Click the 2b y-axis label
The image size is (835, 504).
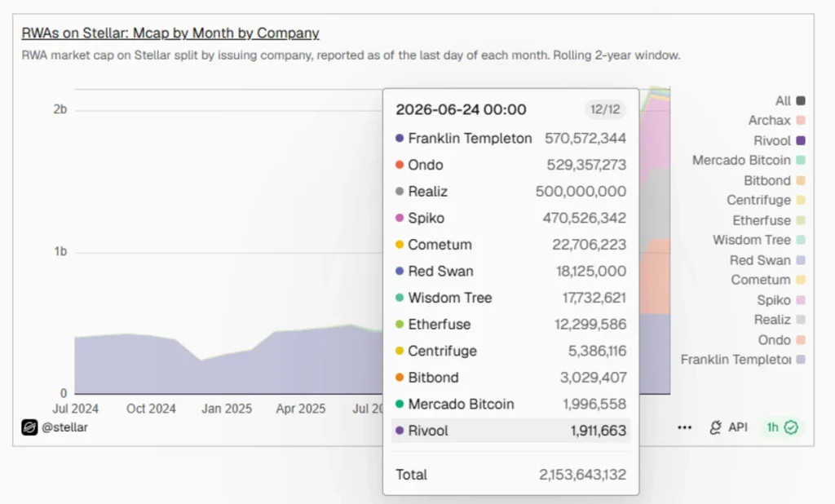(x=60, y=110)
